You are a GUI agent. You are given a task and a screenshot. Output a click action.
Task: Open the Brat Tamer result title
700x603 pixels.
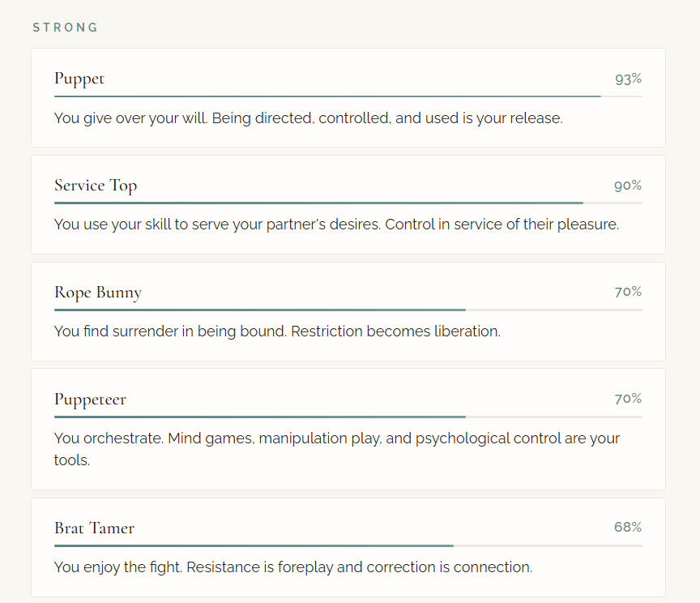[x=94, y=528]
